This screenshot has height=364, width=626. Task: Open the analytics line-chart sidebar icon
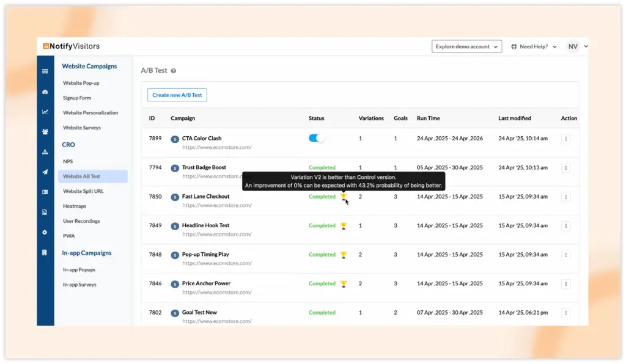point(45,112)
